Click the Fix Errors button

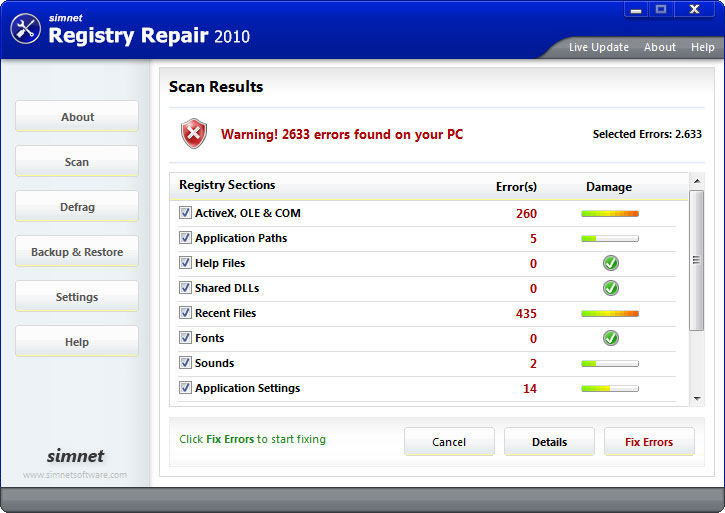click(649, 442)
